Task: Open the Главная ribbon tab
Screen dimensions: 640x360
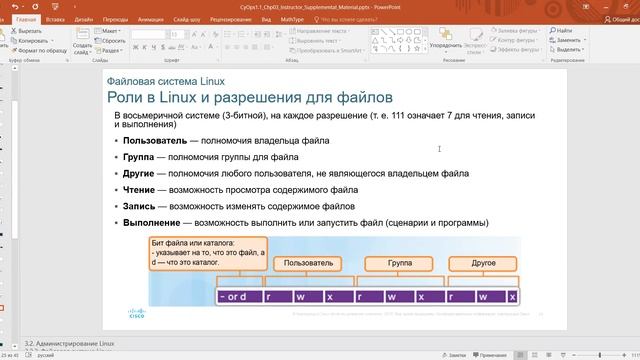Action: click(26, 19)
